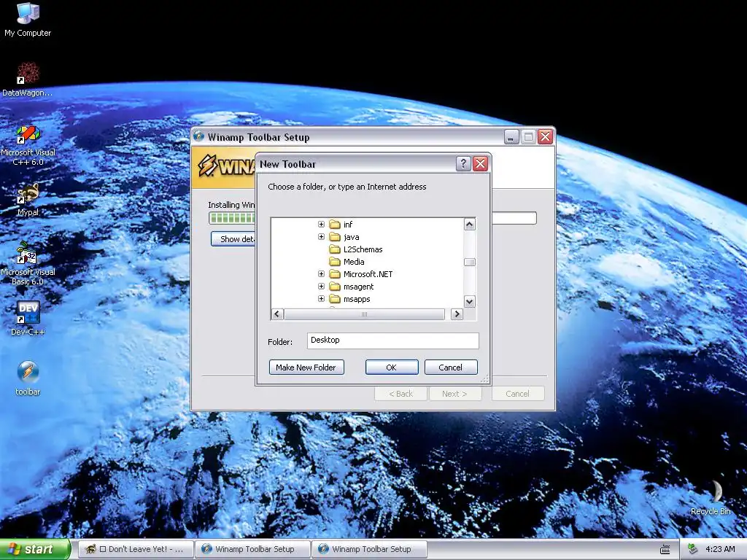This screenshot has height=560, width=747.
Task: Click java folder icon in tree
Action: coord(335,237)
